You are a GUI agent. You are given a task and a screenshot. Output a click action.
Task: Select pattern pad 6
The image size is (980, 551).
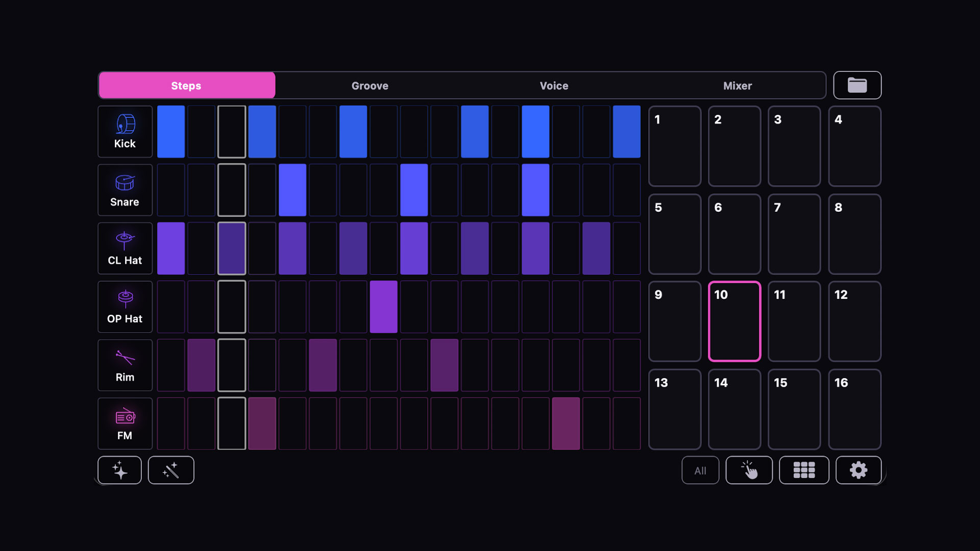[x=734, y=234]
